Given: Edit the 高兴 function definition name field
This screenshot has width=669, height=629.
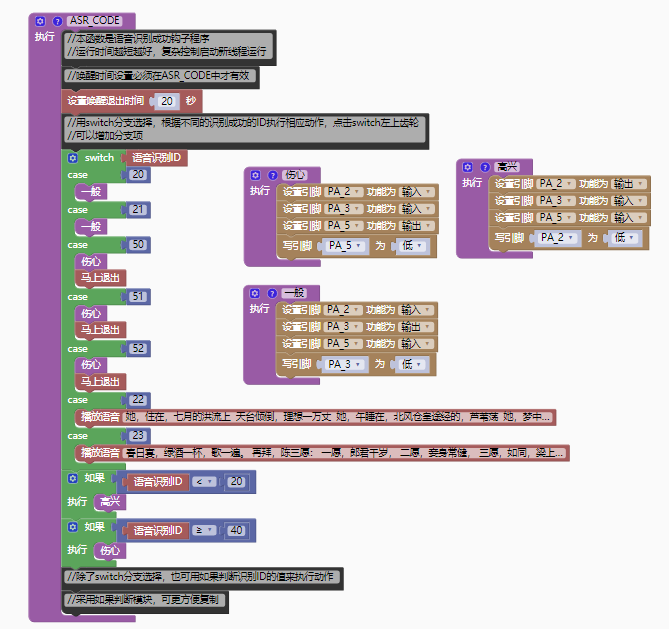Looking at the screenshot, I should click(507, 167).
